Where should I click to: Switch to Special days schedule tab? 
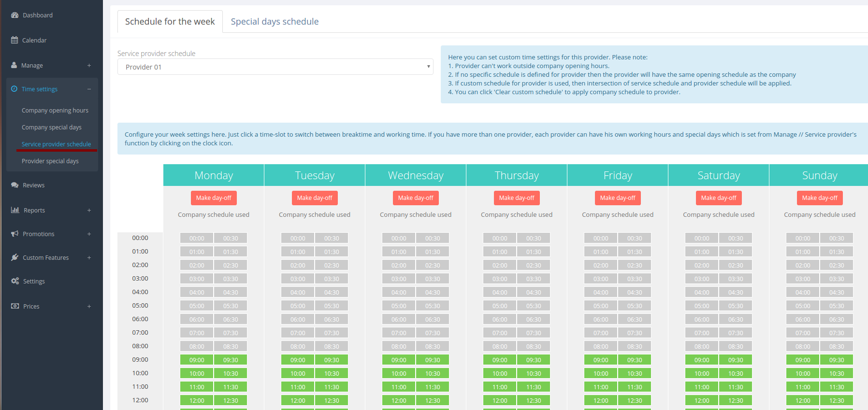coord(275,22)
